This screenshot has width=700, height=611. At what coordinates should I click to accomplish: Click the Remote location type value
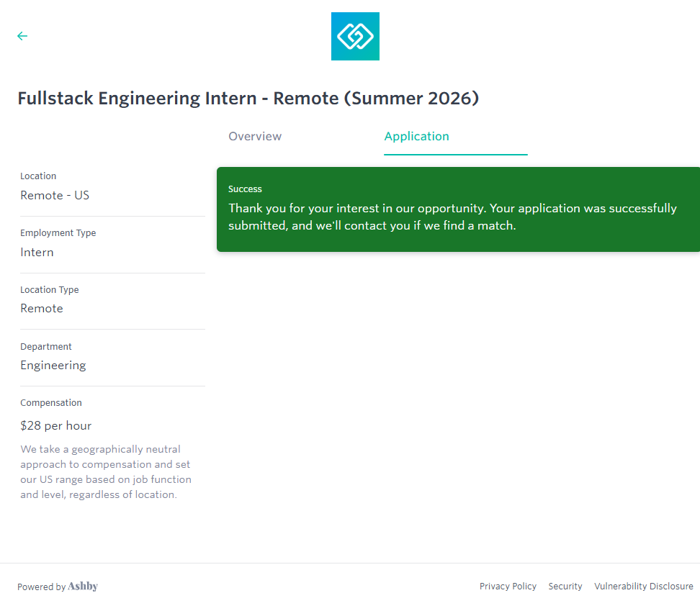(x=42, y=308)
